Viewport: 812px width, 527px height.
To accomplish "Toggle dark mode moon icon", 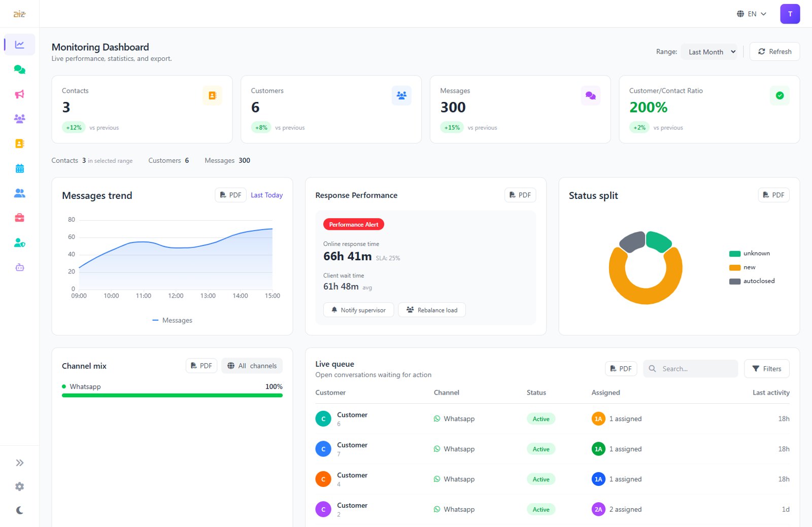I will pyautogui.click(x=19, y=510).
